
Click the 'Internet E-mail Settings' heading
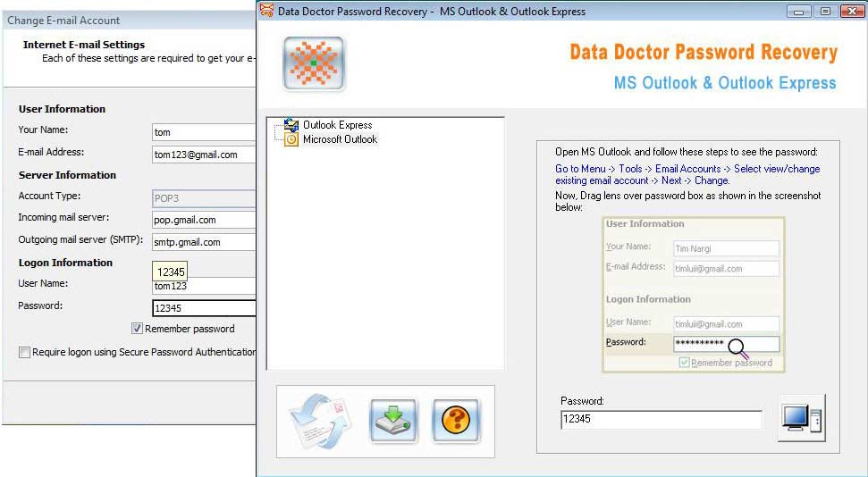[84, 45]
